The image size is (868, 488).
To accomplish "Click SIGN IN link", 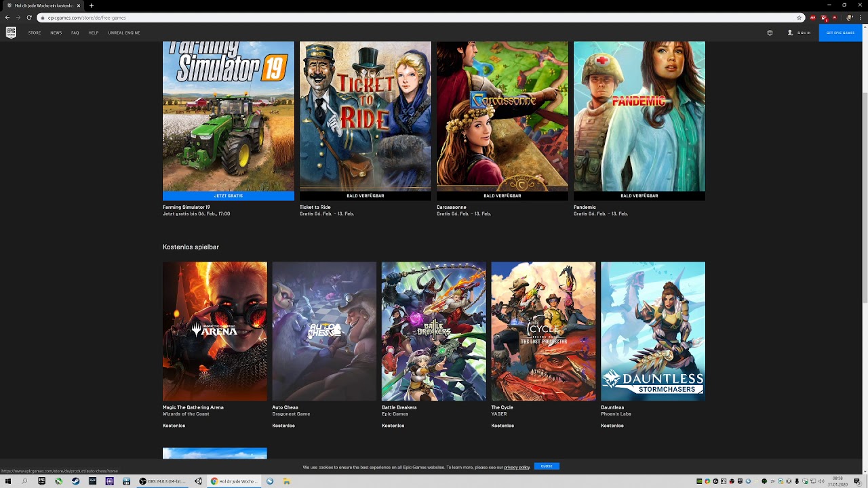I will pos(804,33).
